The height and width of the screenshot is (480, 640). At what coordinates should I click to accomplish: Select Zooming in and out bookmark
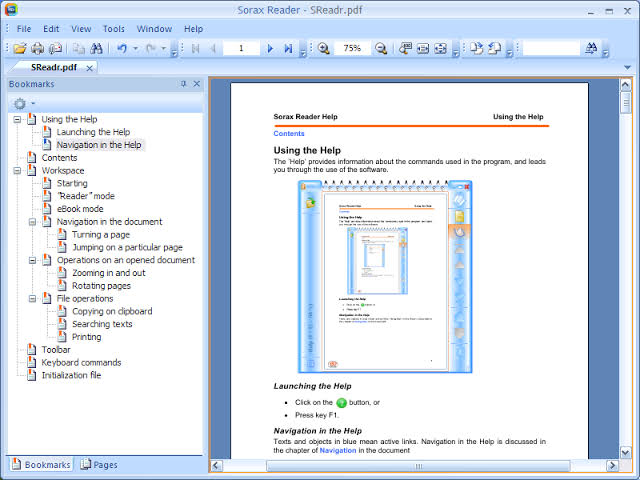(x=109, y=273)
